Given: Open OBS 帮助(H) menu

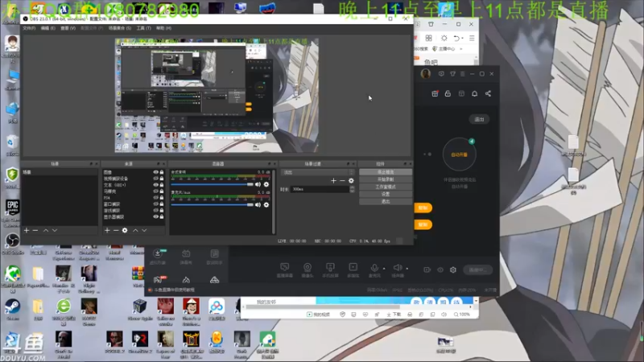Looking at the screenshot, I should [164, 28].
